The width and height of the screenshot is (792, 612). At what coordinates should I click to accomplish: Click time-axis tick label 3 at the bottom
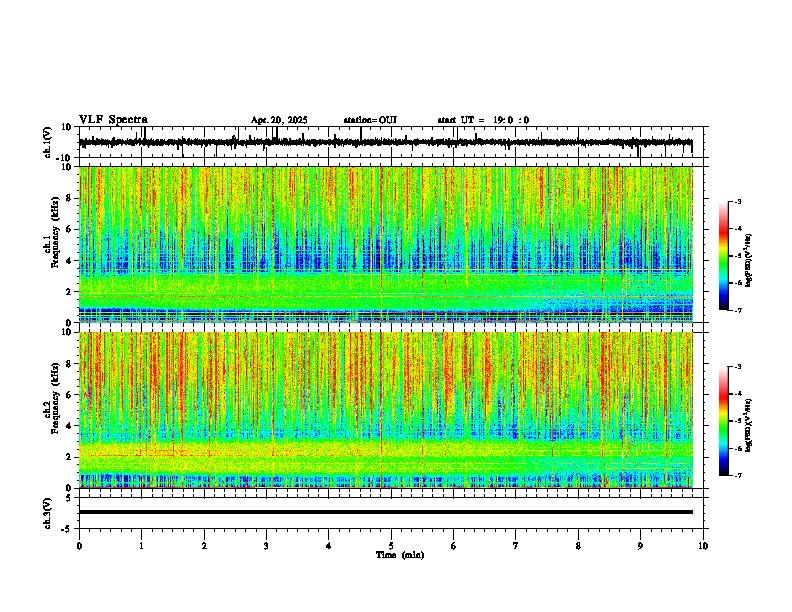266,546
